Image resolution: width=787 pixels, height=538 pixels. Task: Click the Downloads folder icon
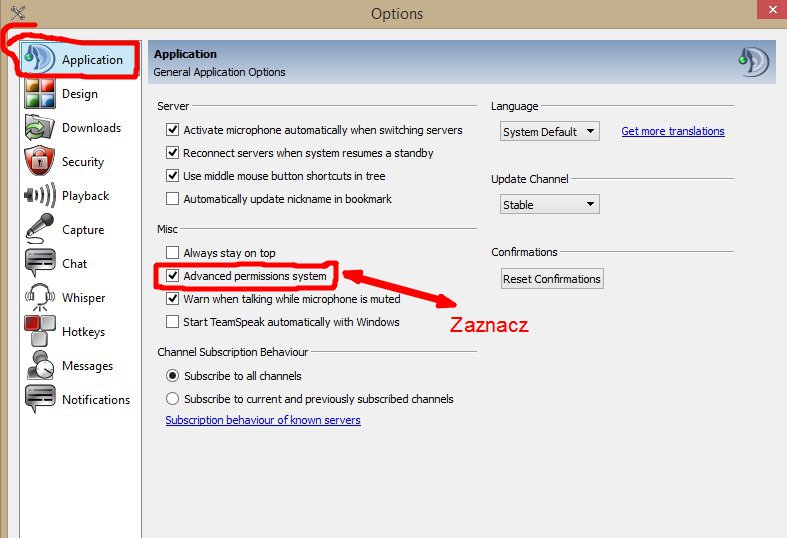pyautogui.click(x=40, y=127)
